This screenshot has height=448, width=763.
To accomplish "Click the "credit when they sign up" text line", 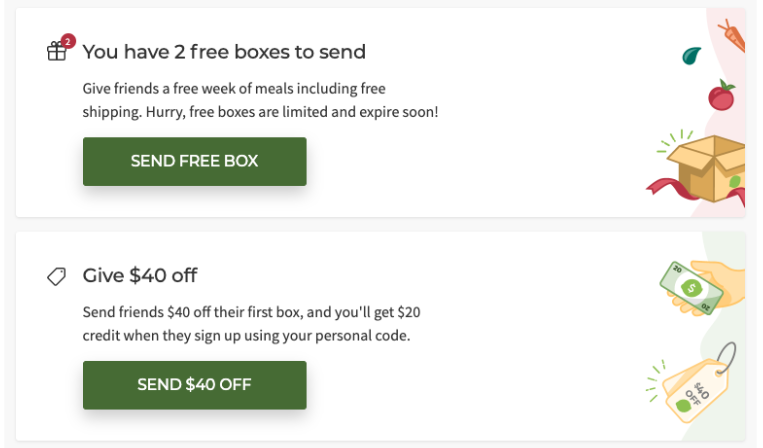I will pyautogui.click(x=246, y=335).
